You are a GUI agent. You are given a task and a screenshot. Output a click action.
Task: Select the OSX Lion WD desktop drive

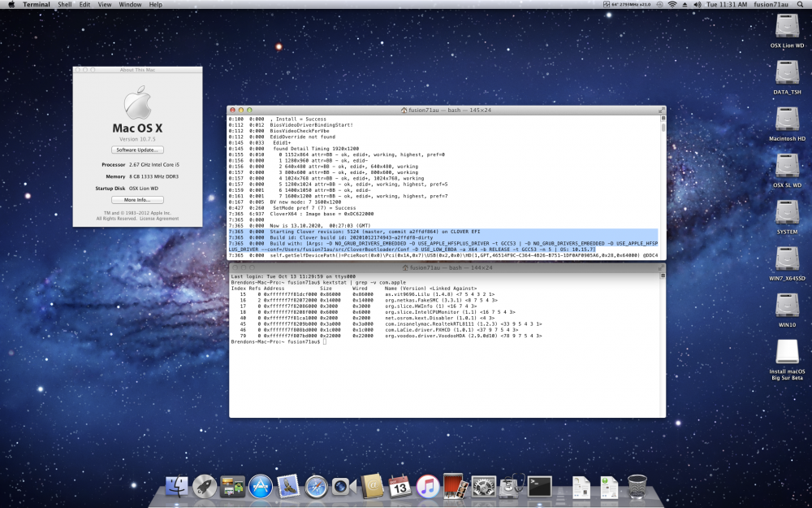(x=787, y=30)
